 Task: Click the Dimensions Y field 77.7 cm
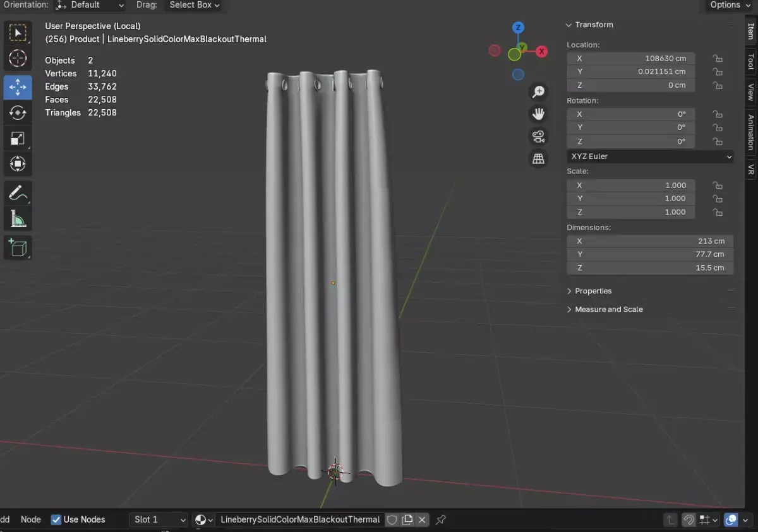click(650, 254)
